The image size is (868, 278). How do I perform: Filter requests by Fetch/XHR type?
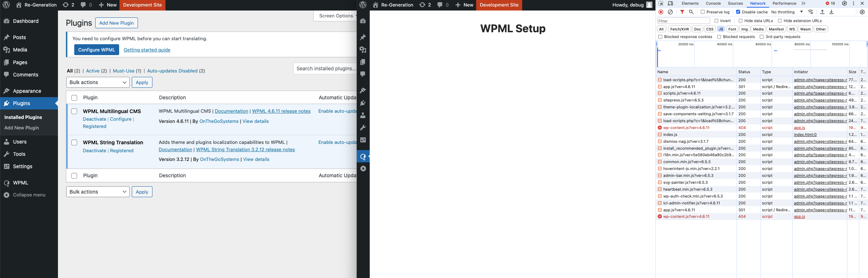[679, 29]
